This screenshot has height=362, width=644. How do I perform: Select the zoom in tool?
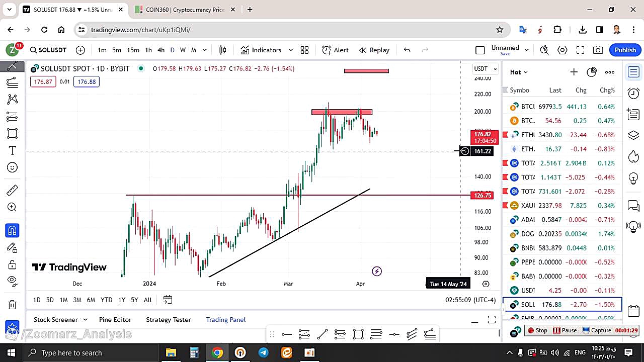point(13,207)
